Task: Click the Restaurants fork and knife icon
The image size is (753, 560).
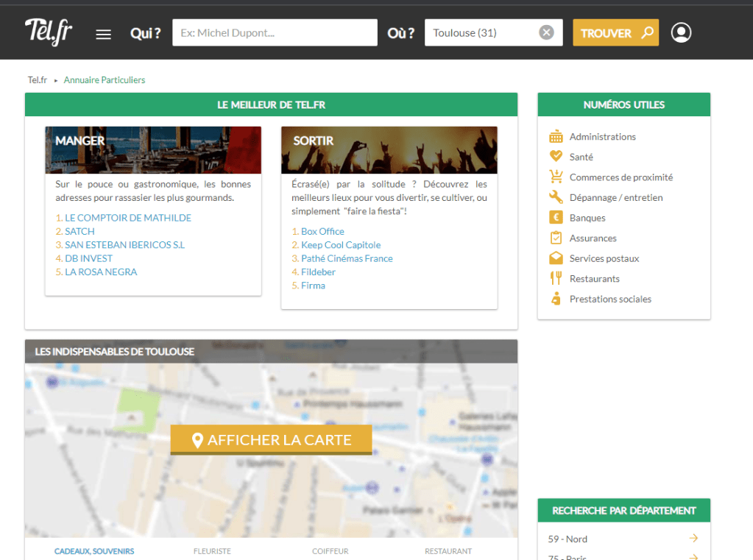Action: pos(556,279)
